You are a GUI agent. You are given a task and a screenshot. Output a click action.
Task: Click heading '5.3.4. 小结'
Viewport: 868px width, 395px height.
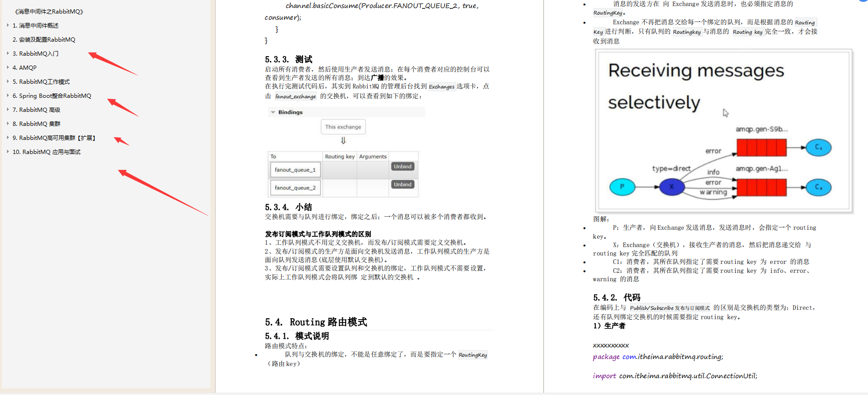(x=289, y=207)
